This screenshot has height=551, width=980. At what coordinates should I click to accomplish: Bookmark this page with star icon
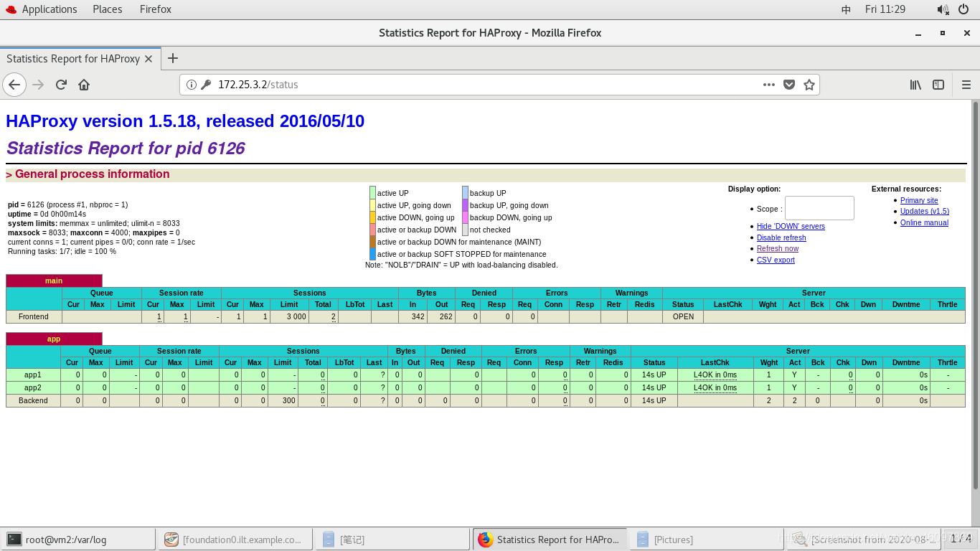[x=809, y=85]
